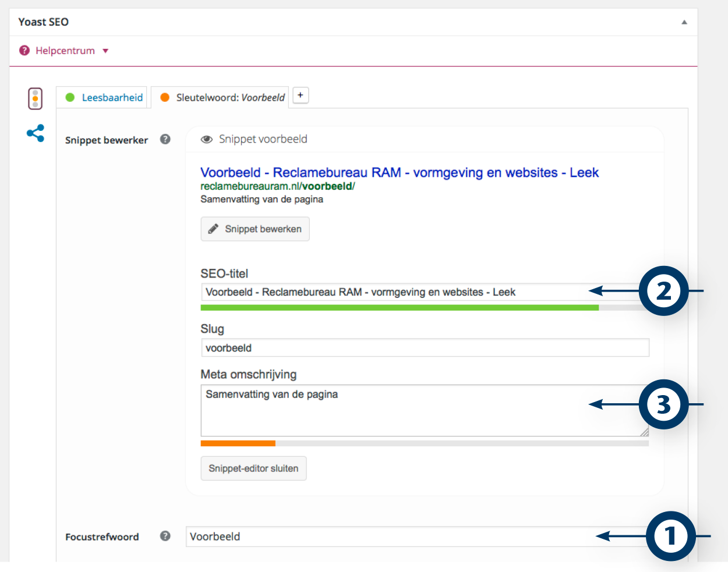This screenshot has height=572, width=728.
Task: Click the orange Sleutelwoord status dot
Action: (x=165, y=98)
